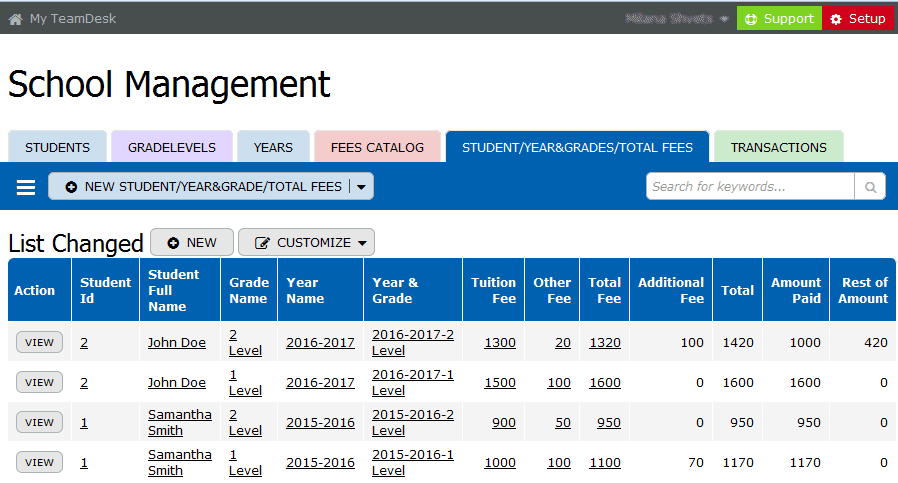Click the Support button
This screenshot has width=898, height=483.
click(779, 19)
